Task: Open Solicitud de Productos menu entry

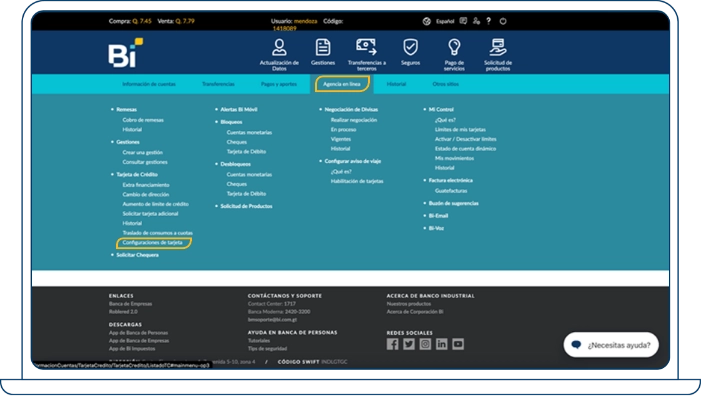Action: (246, 206)
